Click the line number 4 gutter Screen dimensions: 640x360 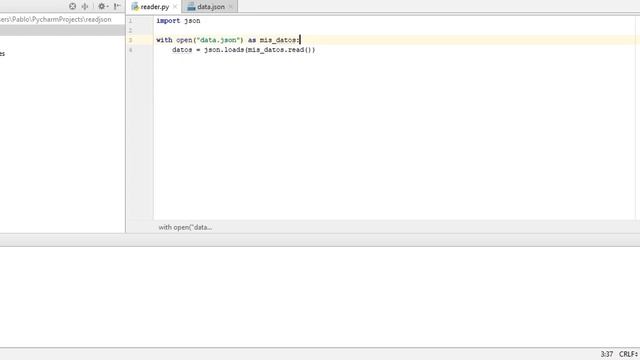click(131, 50)
